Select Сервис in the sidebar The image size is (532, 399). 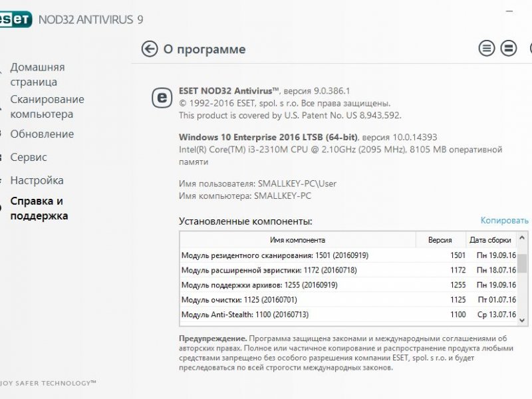click(x=29, y=157)
